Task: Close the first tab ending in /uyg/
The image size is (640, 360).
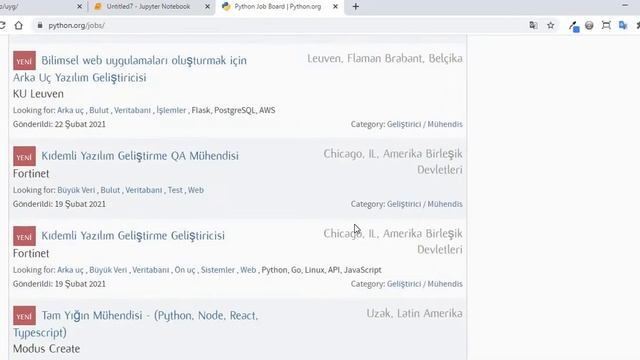Action: click(x=80, y=7)
